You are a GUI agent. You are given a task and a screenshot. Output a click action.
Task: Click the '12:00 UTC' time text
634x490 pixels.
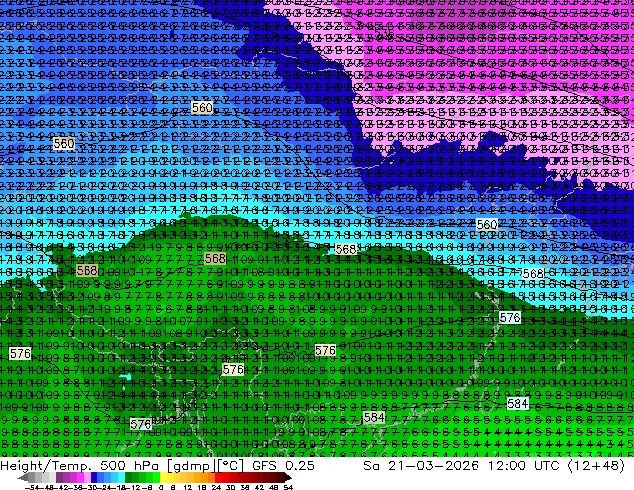[523, 465]
